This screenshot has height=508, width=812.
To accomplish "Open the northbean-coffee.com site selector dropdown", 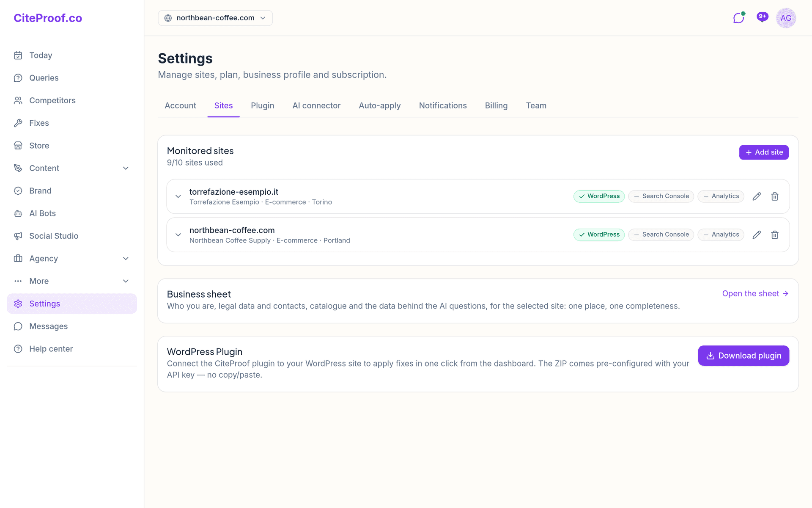I will (215, 18).
